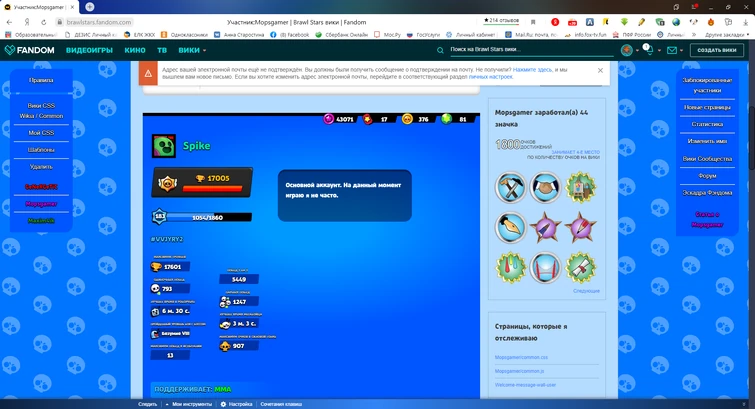Click the Yandex home Я icon

click(x=27, y=22)
